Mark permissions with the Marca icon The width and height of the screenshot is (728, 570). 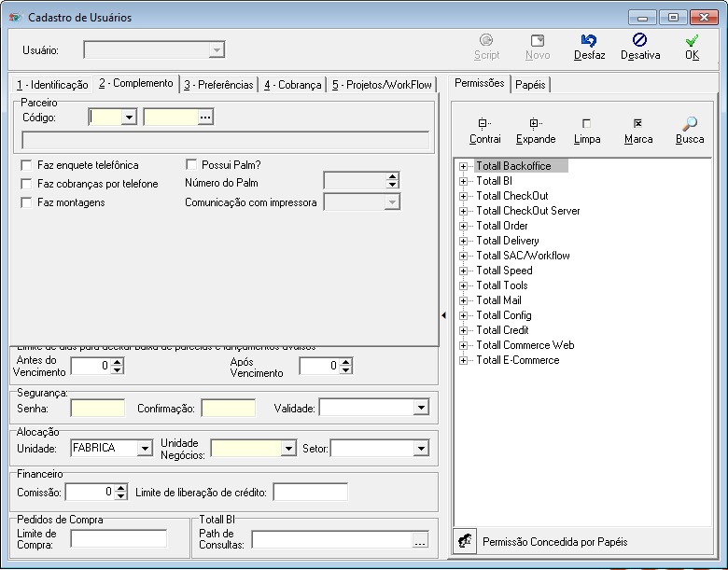(x=637, y=123)
